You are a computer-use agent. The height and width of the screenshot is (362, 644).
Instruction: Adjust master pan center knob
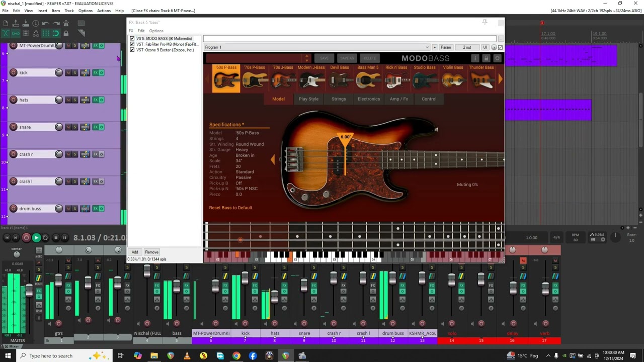[17, 255]
